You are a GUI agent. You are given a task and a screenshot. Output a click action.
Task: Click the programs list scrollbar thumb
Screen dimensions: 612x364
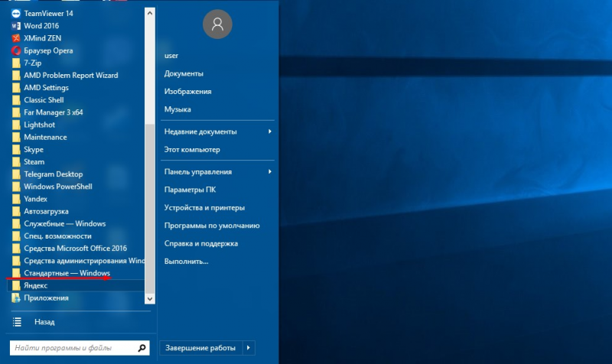tap(150, 209)
